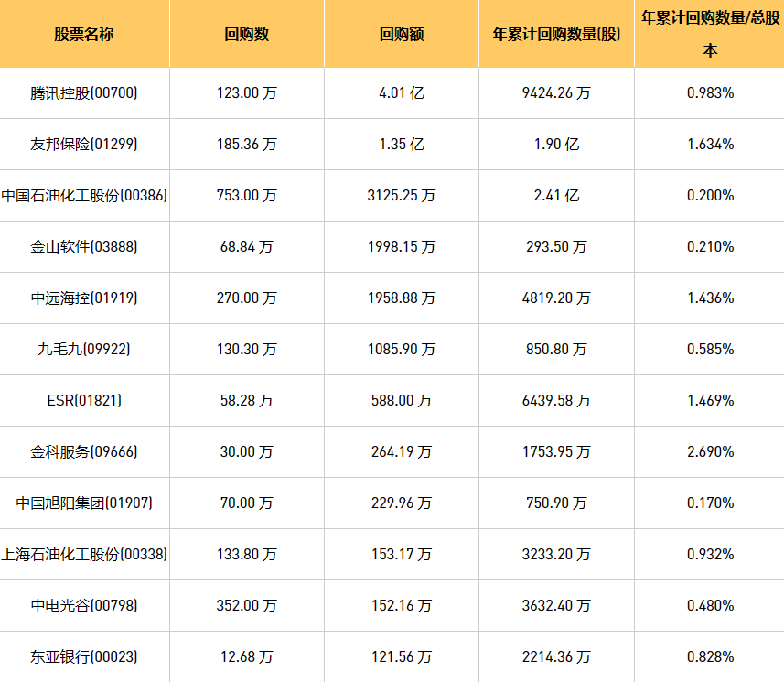Click the 1.35 亿 buyback amount
This screenshot has width=784, height=682.
402,144
